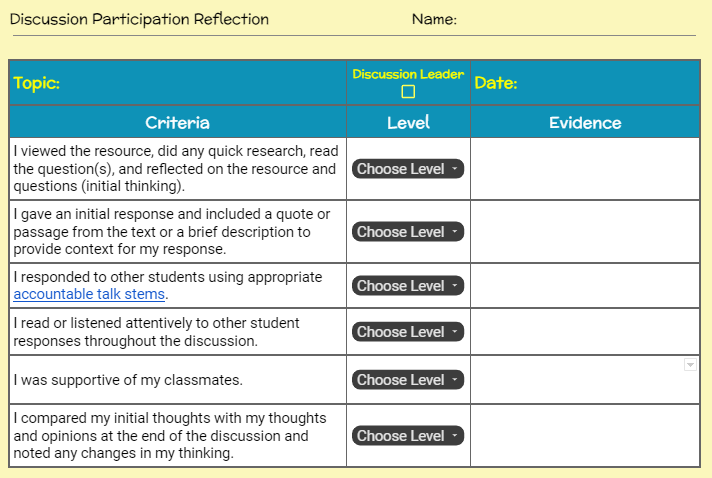Click the Discussion Leader label text
The width and height of the screenshot is (712, 478).
point(408,74)
